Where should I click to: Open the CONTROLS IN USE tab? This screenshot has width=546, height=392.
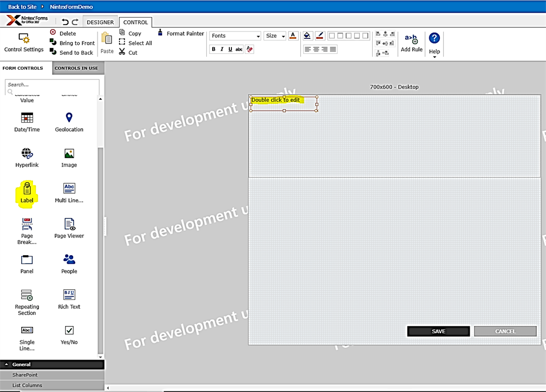[x=77, y=68]
